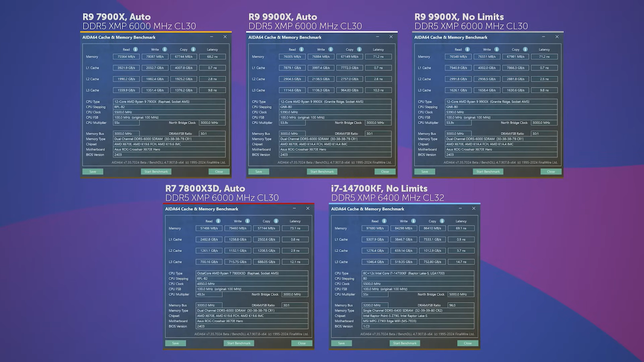Select Read info icon in R9 9900X No Limits window
The image size is (644, 362).
click(467, 49)
